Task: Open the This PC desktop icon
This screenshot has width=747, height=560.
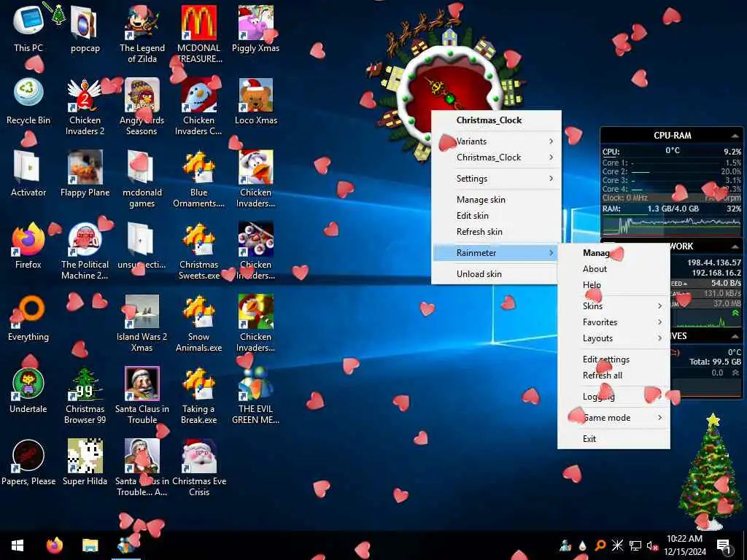Action: tap(28, 28)
